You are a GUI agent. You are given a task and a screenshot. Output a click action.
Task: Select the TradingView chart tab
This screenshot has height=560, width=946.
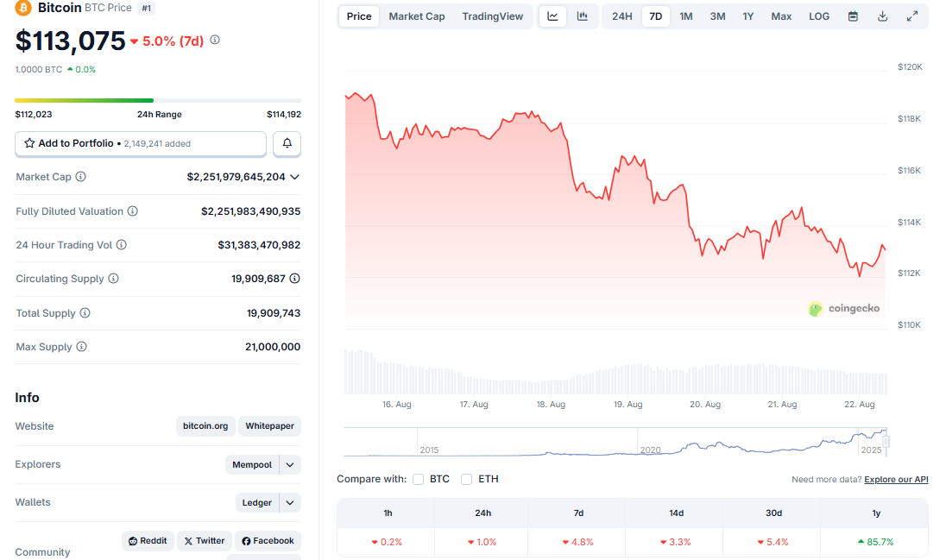click(493, 16)
